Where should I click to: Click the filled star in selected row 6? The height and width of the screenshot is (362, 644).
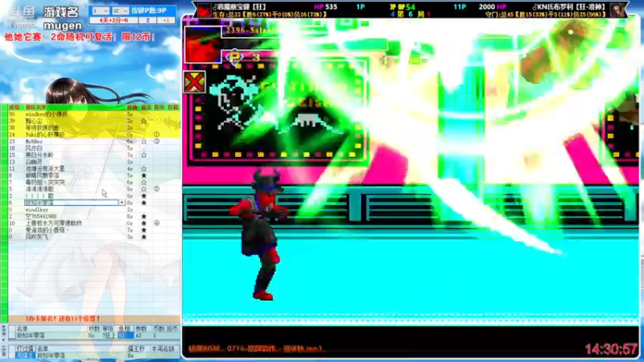[144, 203]
